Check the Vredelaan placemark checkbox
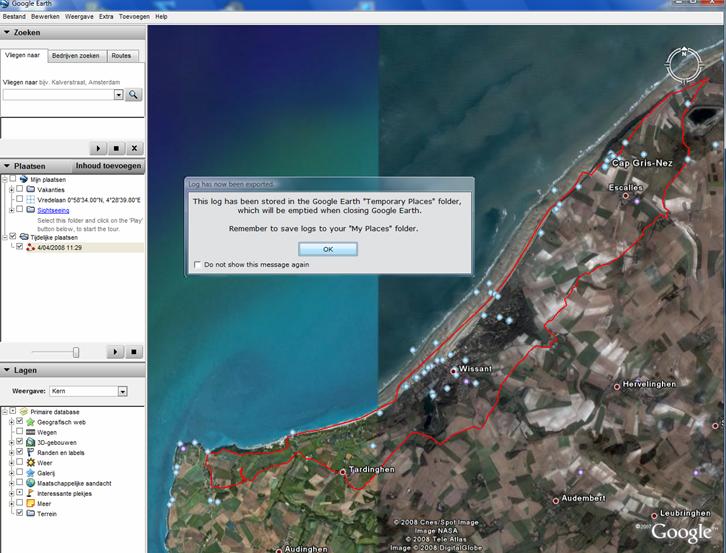 [19, 199]
